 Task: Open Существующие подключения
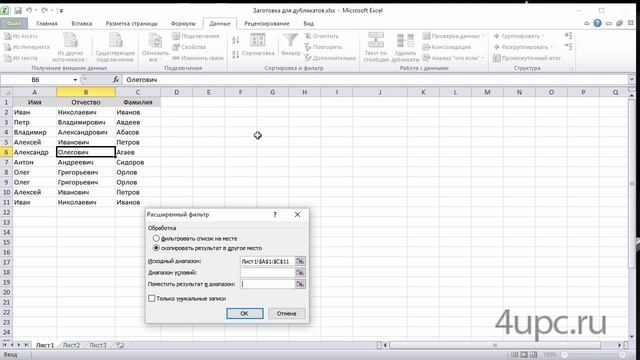115,47
